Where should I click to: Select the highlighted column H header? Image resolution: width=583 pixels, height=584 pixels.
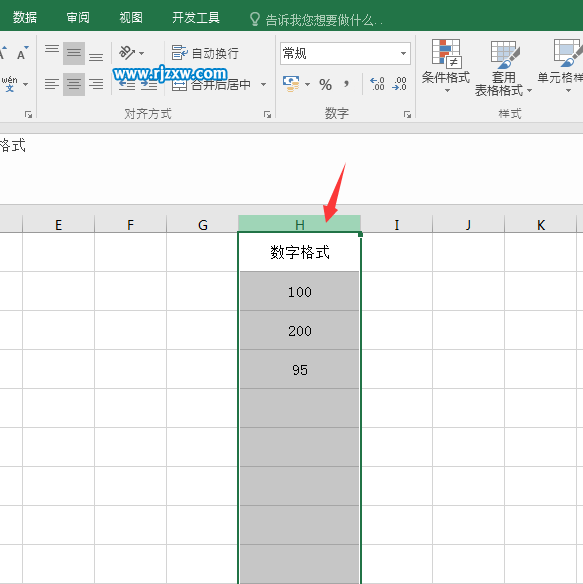(x=300, y=224)
